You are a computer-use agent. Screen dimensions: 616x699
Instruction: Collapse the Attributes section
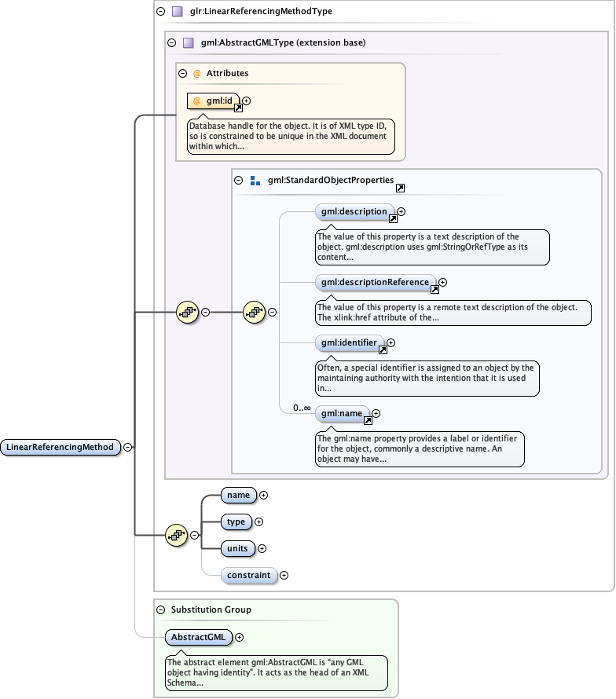click(182, 73)
